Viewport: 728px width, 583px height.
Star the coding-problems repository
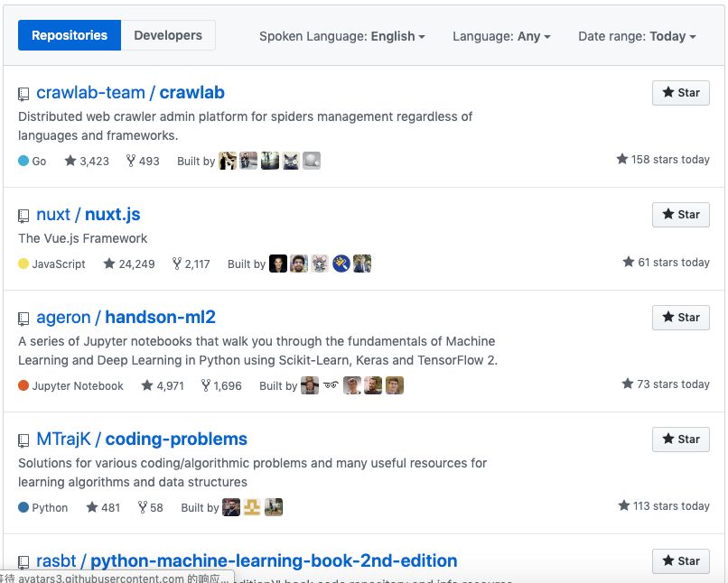coord(681,440)
